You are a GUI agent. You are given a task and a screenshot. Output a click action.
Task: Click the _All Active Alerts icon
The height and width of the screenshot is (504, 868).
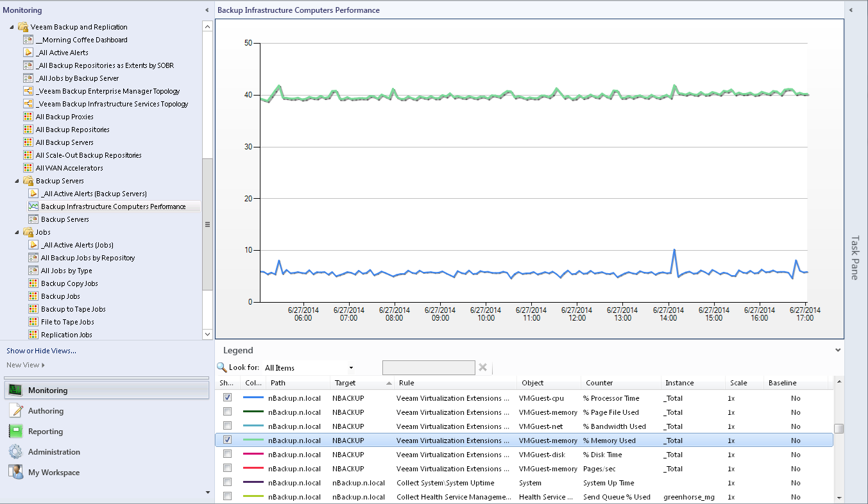coord(28,53)
